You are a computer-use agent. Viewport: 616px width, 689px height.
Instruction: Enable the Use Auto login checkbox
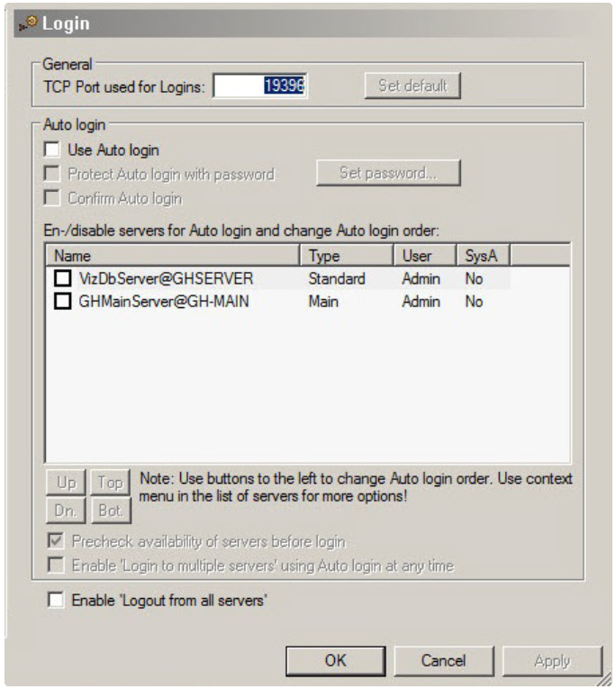(x=52, y=150)
